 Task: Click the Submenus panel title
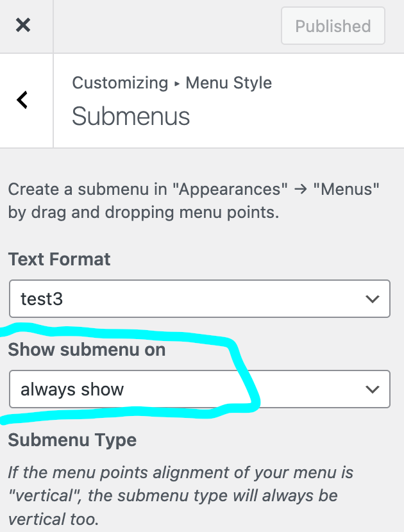tap(131, 117)
